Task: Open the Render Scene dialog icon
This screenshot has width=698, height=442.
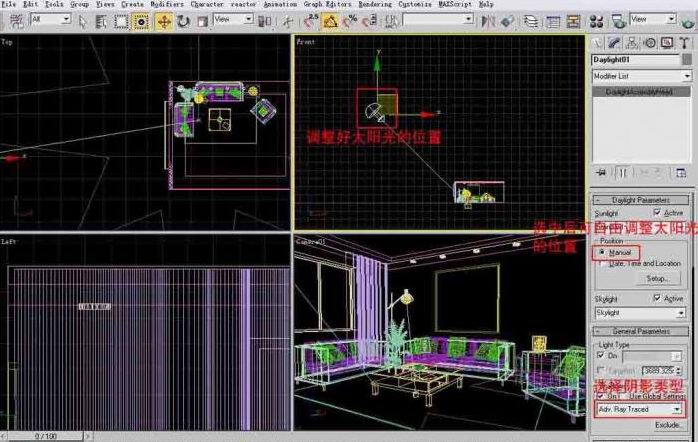Action: 618,21
